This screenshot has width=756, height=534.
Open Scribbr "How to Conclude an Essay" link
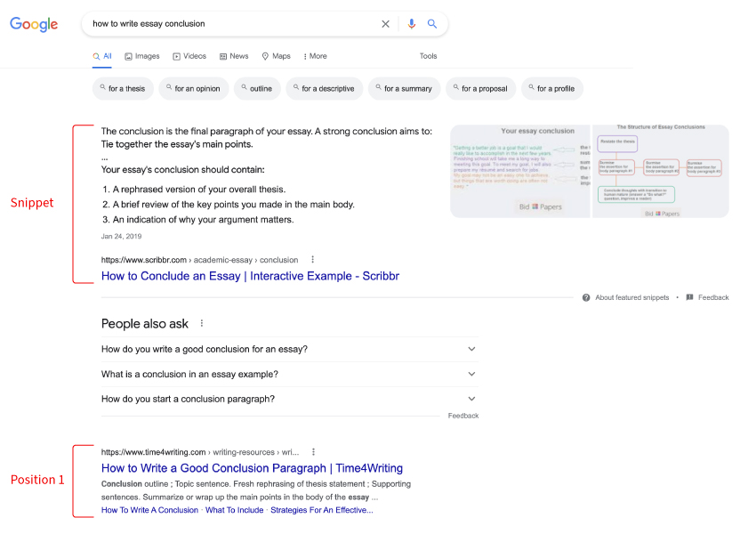click(250, 276)
